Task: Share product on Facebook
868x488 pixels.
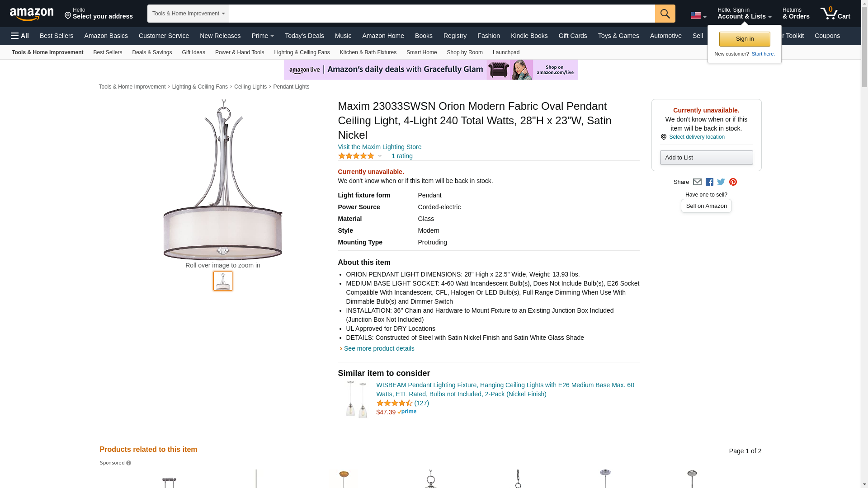Action: click(709, 182)
